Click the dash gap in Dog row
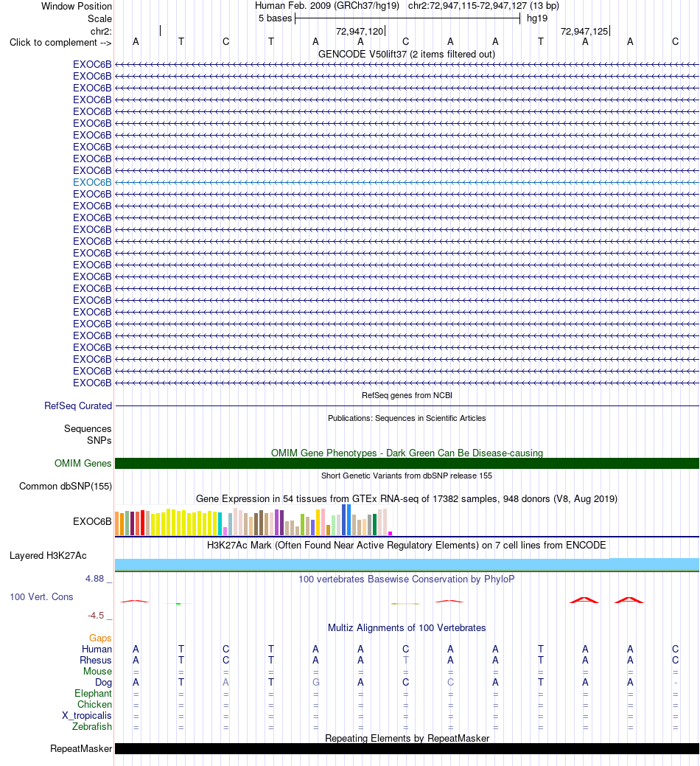The height and width of the screenshot is (766, 700). pos(675,683)
